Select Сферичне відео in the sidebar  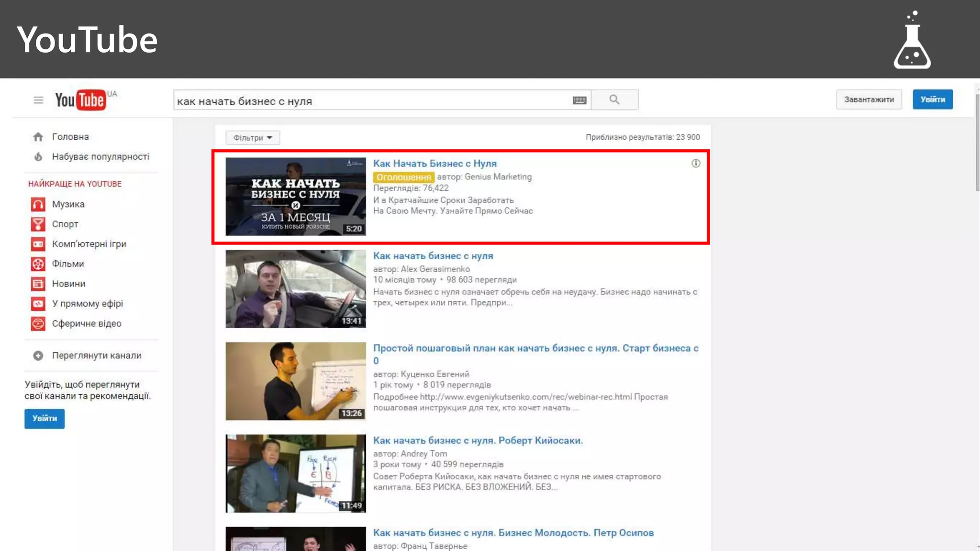[x=87, y=324]
